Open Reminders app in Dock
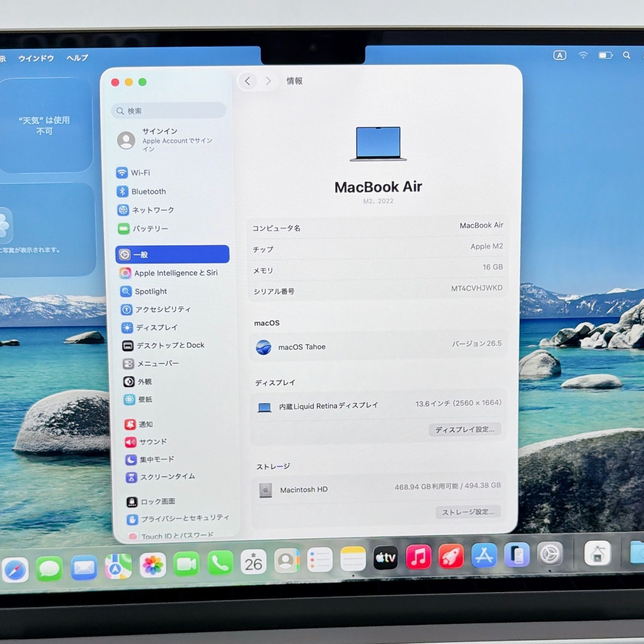 pyautogui.click(x=320, y=560)
